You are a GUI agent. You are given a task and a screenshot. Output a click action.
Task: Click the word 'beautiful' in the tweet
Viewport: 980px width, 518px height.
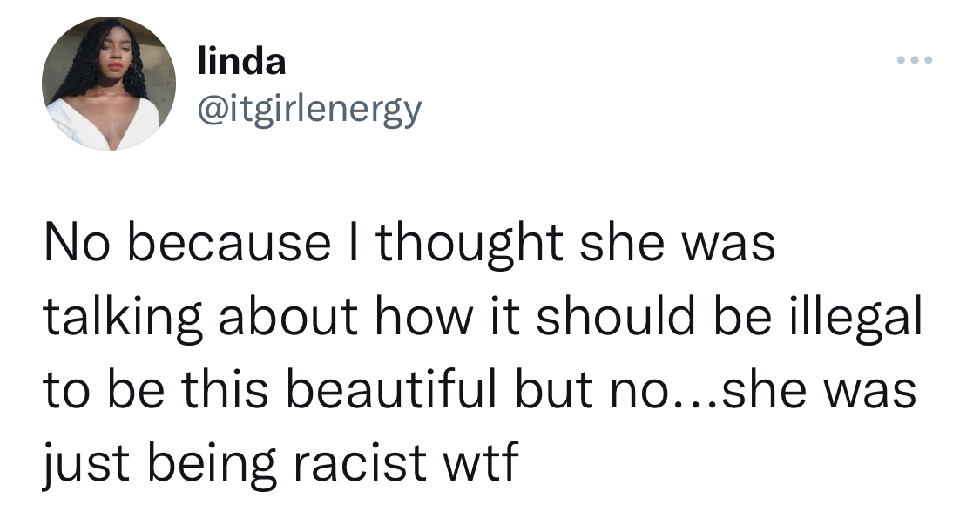point(392,390)
